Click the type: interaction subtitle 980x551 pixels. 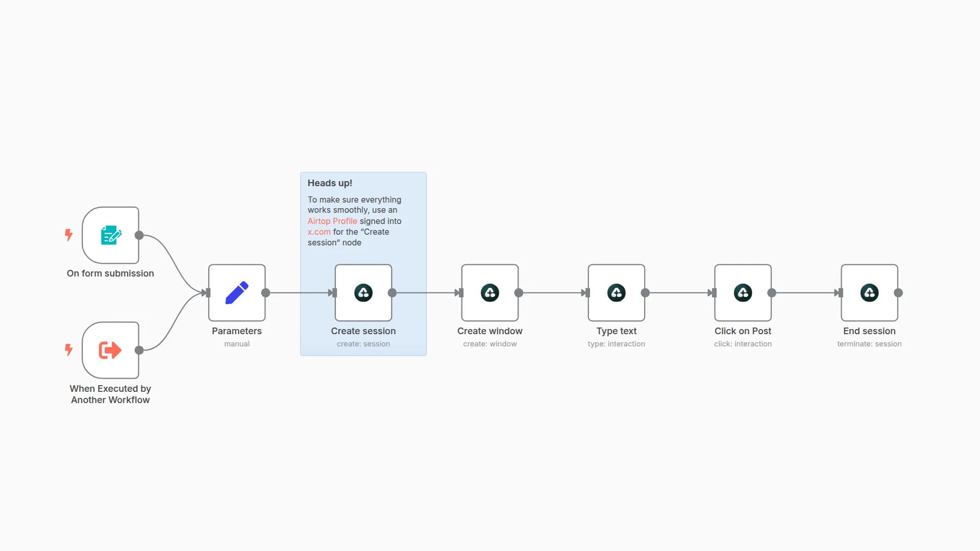coord(617,344)
